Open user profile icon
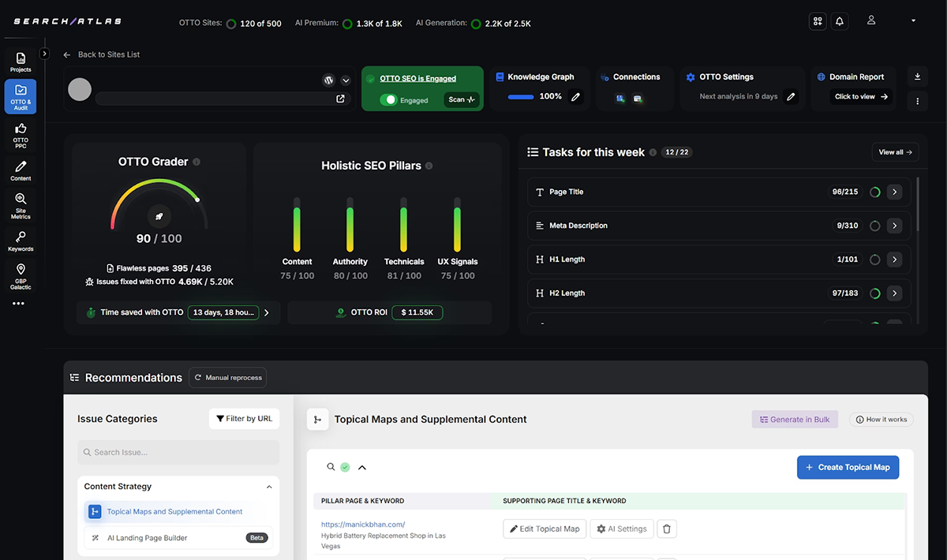 pyautogui.click(x=871, y=21)
